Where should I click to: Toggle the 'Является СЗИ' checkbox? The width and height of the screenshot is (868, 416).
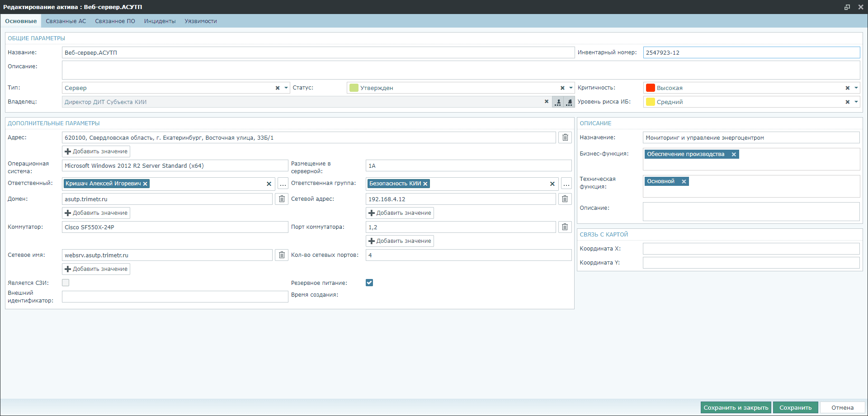point(66,283)
